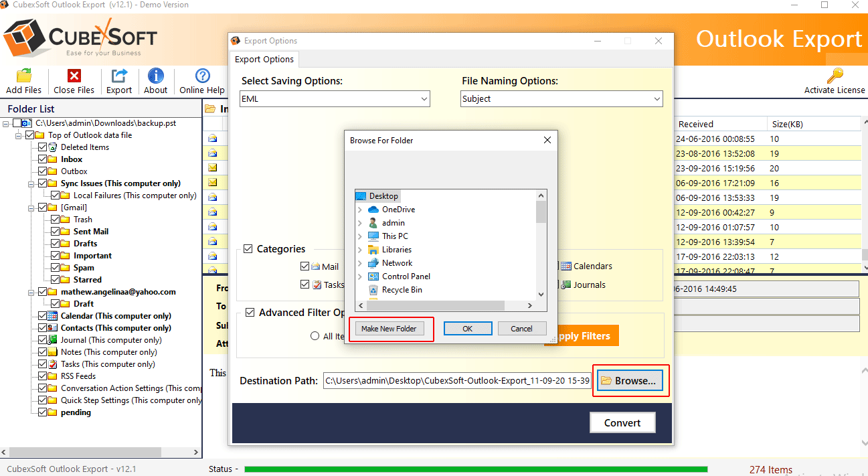Click the Browse... button

(630, 380)
